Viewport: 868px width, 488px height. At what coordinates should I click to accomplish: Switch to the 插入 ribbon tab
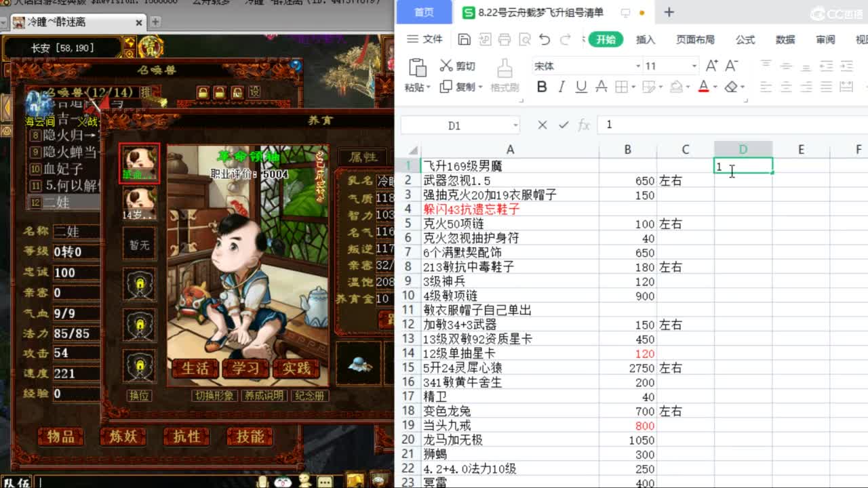[646, 39]
